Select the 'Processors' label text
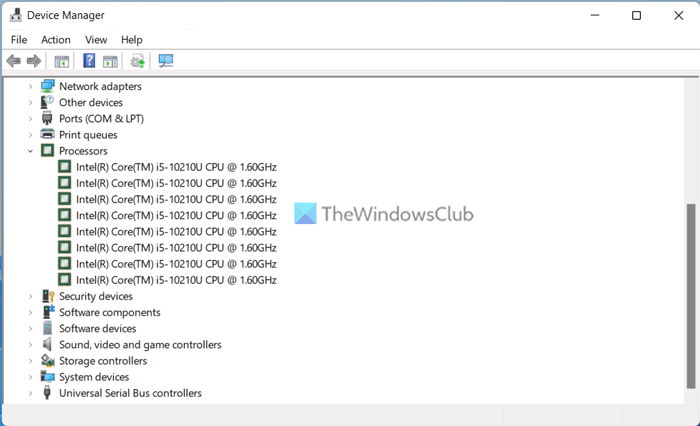 [x=83, y=151]
